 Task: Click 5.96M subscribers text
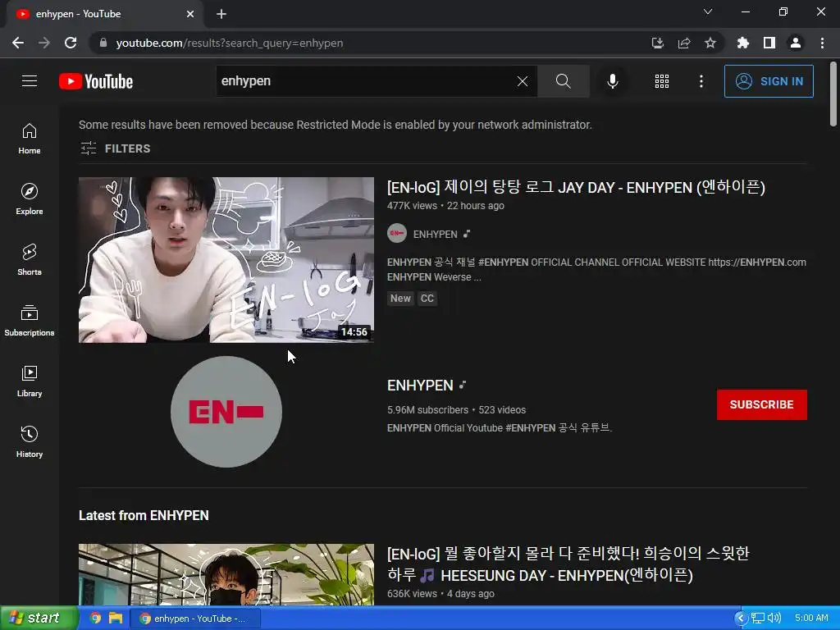click(427, 410)
